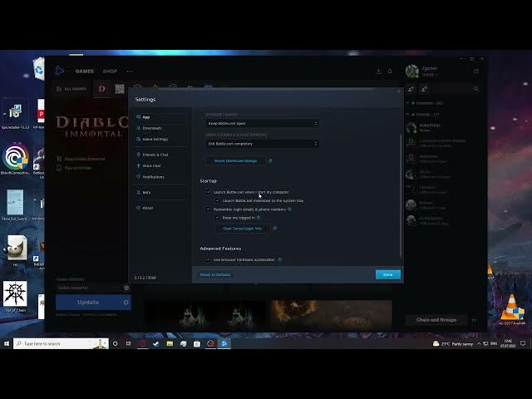This screenshot has height=399, width=532.
Task: Click Reset to Defaults in Settings
Action: coord(215,275)
